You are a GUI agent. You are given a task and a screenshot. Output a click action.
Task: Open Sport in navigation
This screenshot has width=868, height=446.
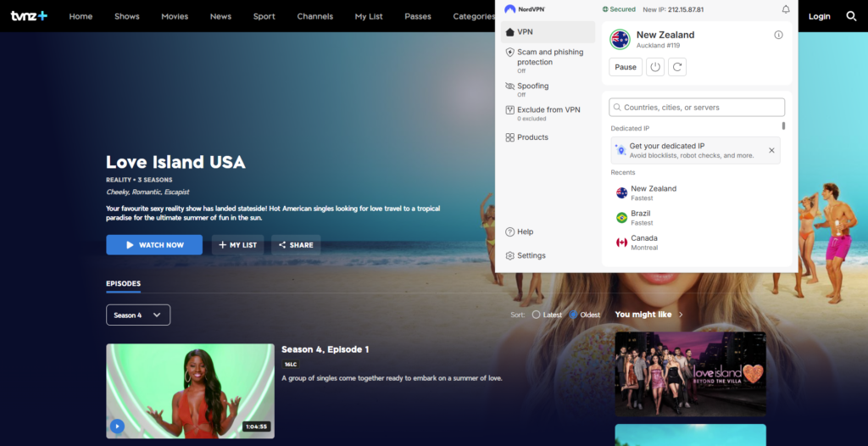pyautogui.click(x=264, y=16)
